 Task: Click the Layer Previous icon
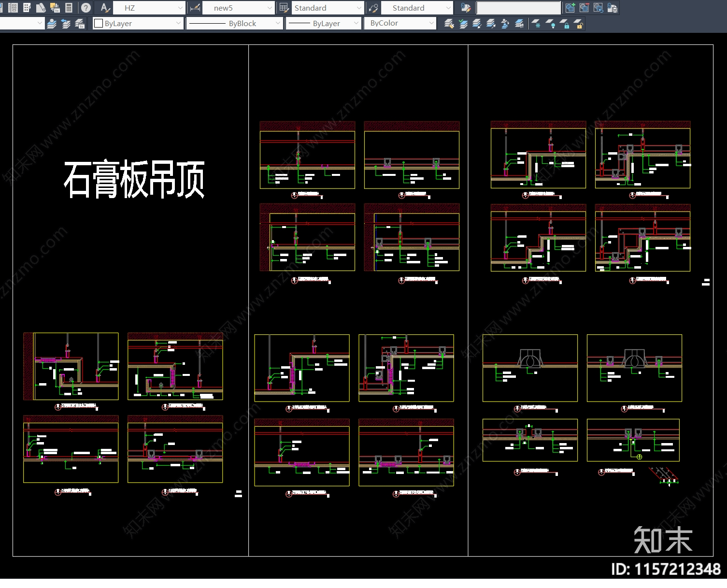[66, 23]
